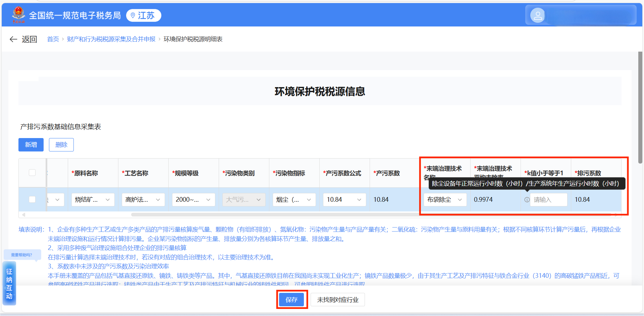
Task: Toggle the select-all checkbox in table header
Action: [32, 173]
